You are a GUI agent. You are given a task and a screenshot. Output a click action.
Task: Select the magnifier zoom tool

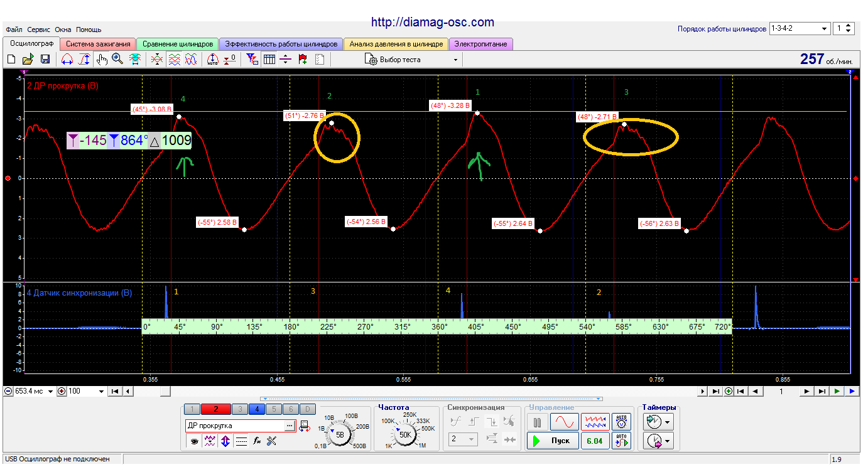pos(117,60)
